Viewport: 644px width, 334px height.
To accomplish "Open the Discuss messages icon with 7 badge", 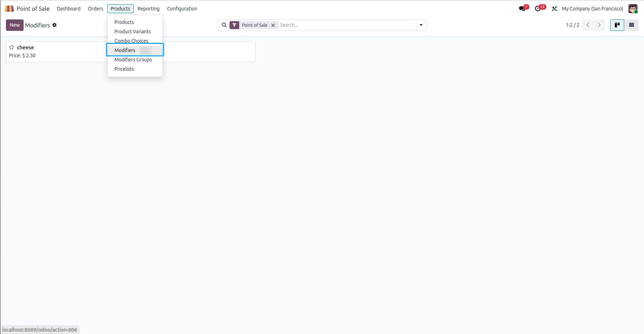I will 523,8.
